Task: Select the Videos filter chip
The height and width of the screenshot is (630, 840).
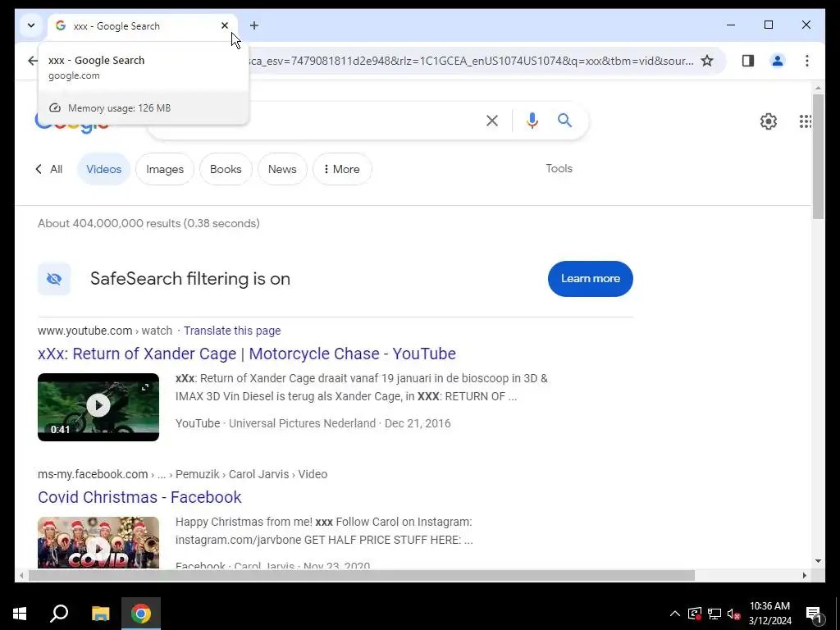Action: point(104,169)
